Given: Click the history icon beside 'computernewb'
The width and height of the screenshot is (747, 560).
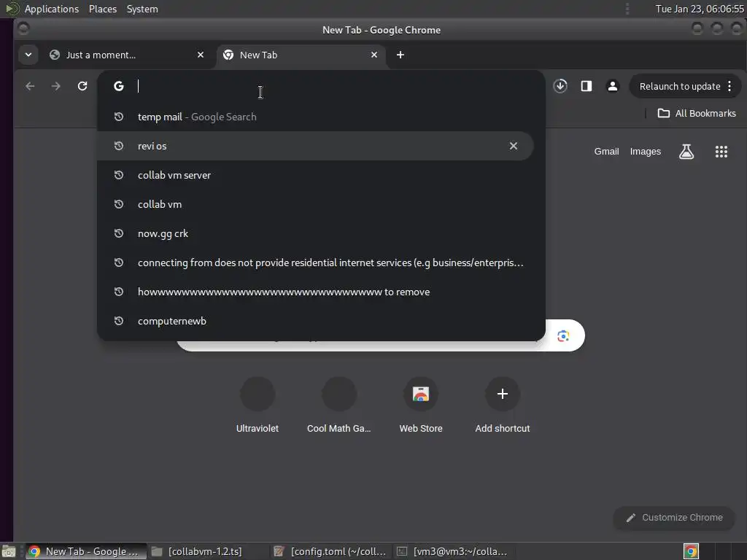Looking at the screenshot, I should pos(119,321).
